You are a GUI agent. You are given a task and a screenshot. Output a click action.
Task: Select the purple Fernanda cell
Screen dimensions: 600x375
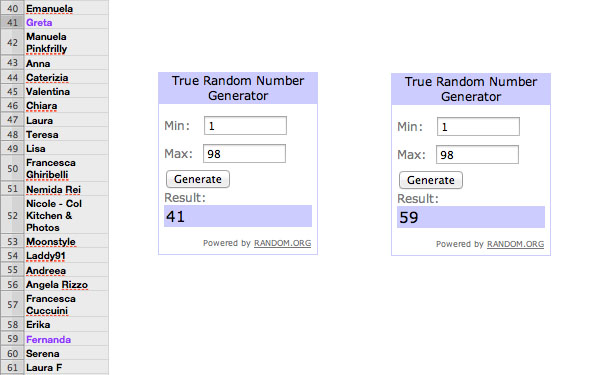click(x=66, y=339)
